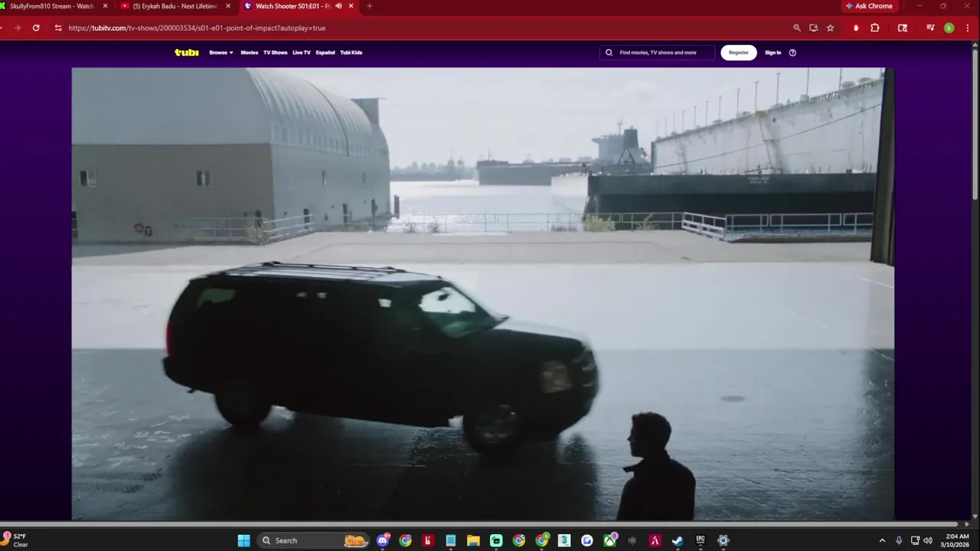Open the Extensions puzzle icon

(x=875, y=28)
